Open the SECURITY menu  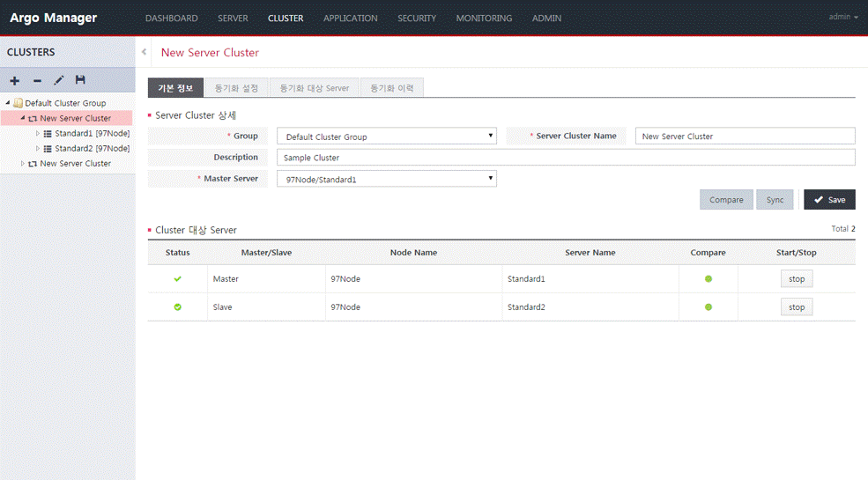(417, 18)
